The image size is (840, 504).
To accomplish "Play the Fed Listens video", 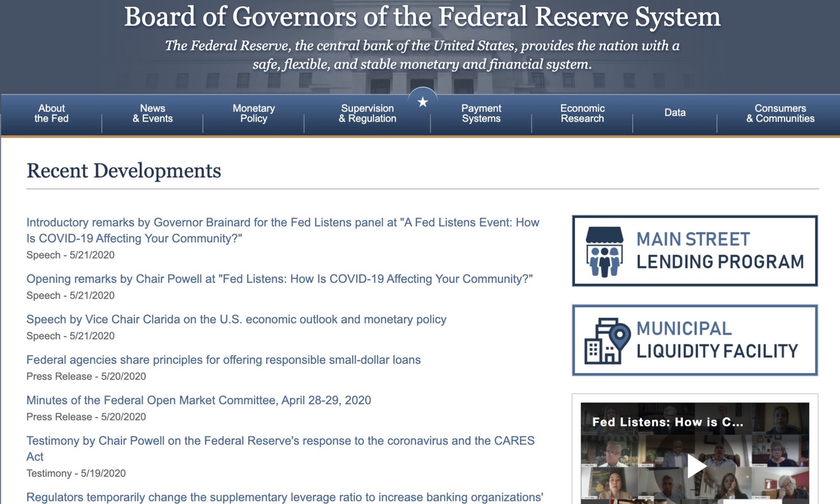I will pos(696,466).
